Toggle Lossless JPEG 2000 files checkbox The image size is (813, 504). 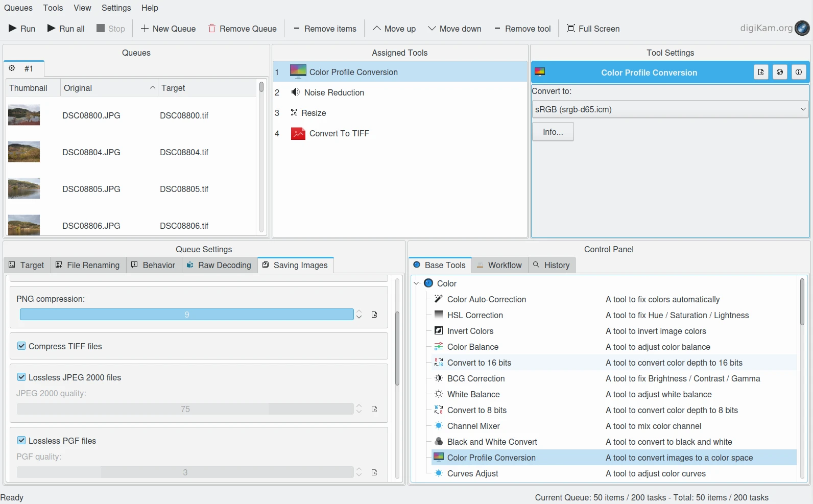click(21, 377)
